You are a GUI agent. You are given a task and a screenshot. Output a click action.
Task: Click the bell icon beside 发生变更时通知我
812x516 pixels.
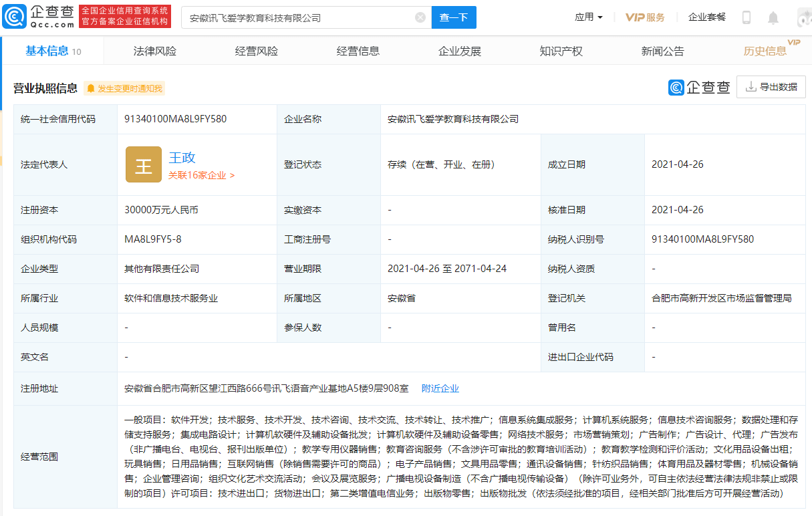coord(90,88)
